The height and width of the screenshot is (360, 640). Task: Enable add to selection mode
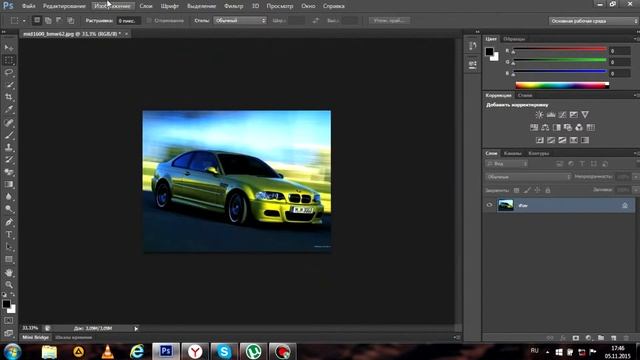tap(48, 20)
